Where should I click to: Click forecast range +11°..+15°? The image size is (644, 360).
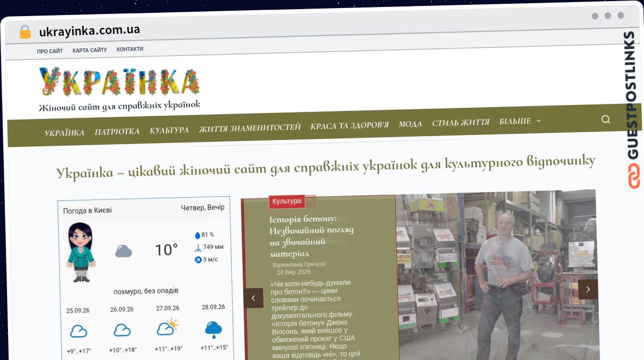coord(214,348)
